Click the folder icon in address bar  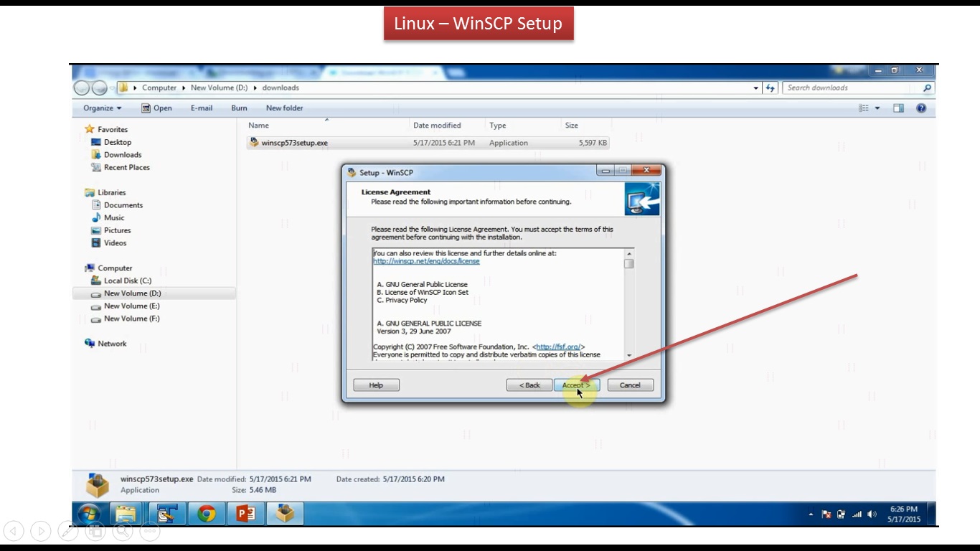[x=123, y=88]
